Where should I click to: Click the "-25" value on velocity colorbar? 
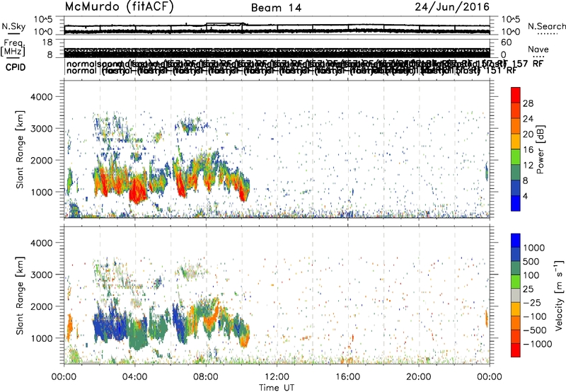coord(532,302)
